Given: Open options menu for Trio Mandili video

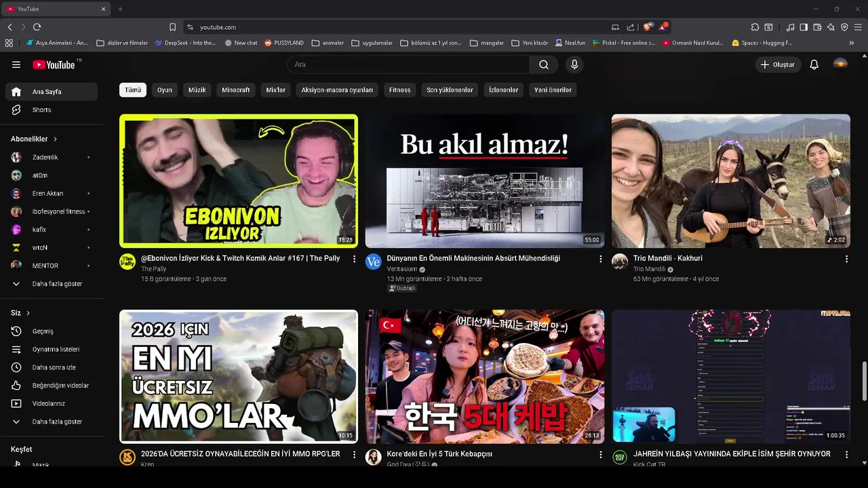Looking at the screenshot, I should tap(846, 259).
